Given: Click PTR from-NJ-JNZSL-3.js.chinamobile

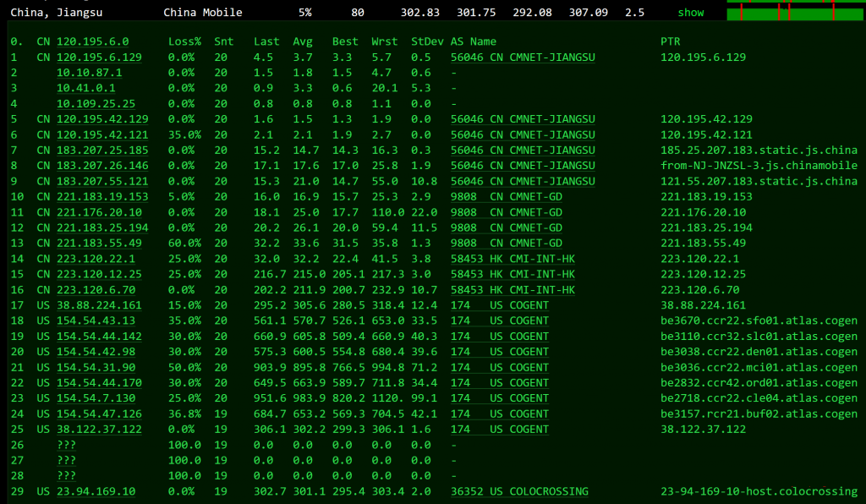Looking at the screenshot, I should pos(759,166).
